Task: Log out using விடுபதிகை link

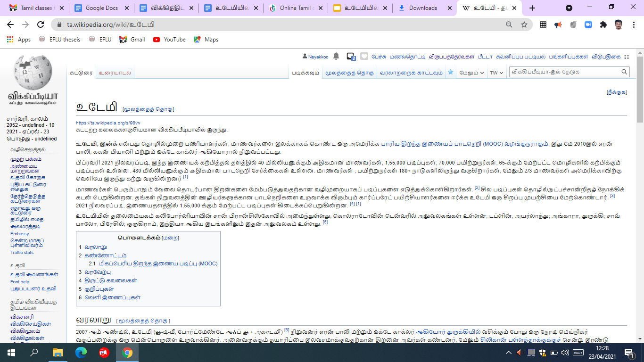Action: (606, 57)
